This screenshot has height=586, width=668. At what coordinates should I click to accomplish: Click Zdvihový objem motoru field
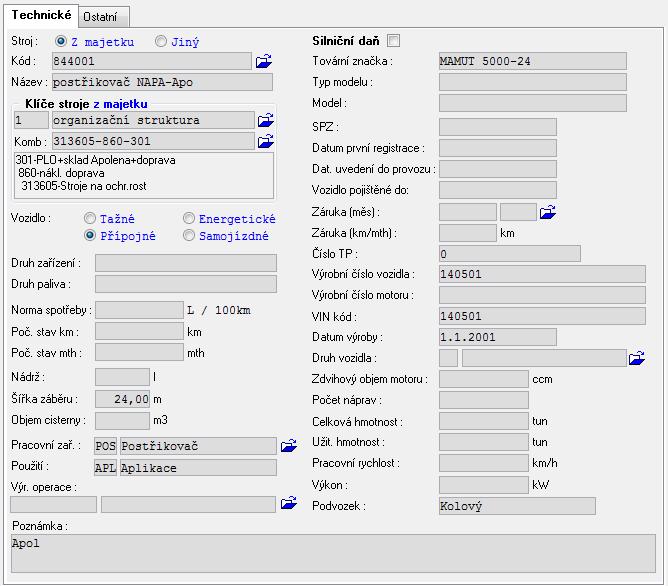pyautogui.click(x=484, y=379)
